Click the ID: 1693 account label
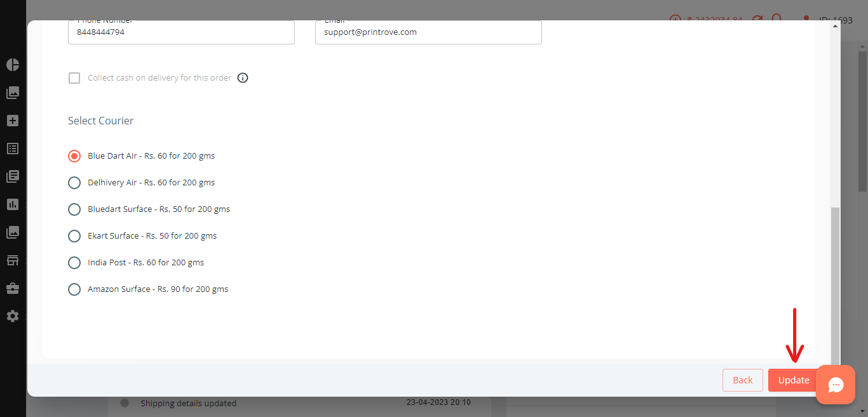Screen dimensions: 868x417 [x=836, y=20]
